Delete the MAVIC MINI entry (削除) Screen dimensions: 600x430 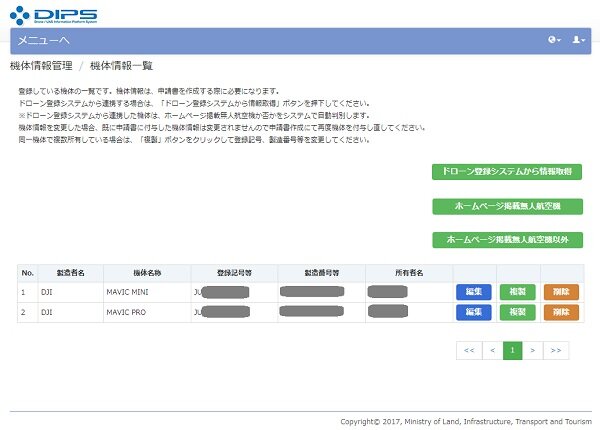pyautogui.click(x=560, y=291)
